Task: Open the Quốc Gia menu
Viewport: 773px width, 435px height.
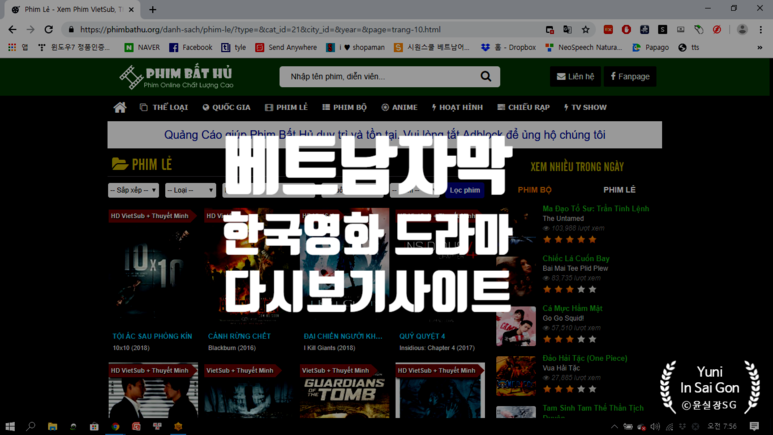Action: click(x=226, y=108)
